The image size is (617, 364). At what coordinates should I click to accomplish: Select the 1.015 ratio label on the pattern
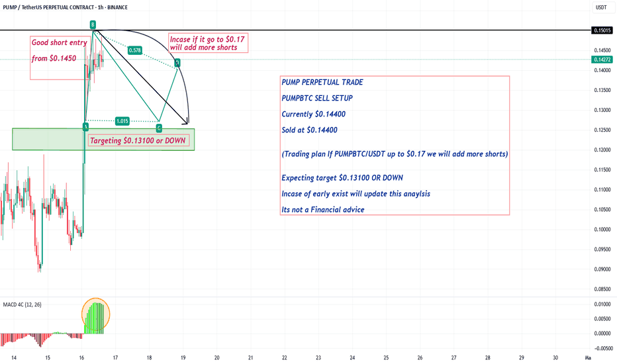click(122, 121)
